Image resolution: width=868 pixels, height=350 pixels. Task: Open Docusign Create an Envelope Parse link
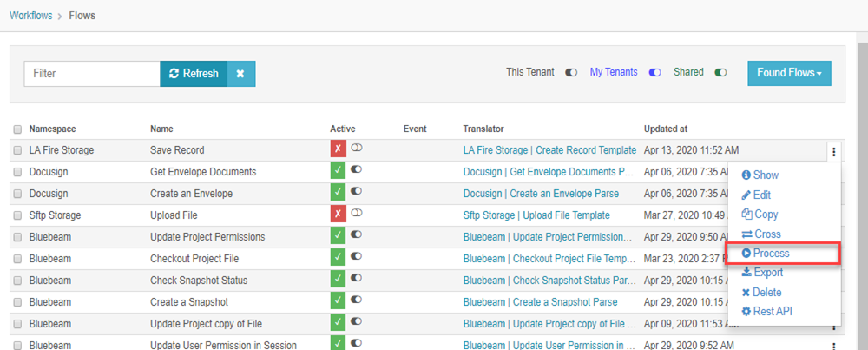pos(541,194)
